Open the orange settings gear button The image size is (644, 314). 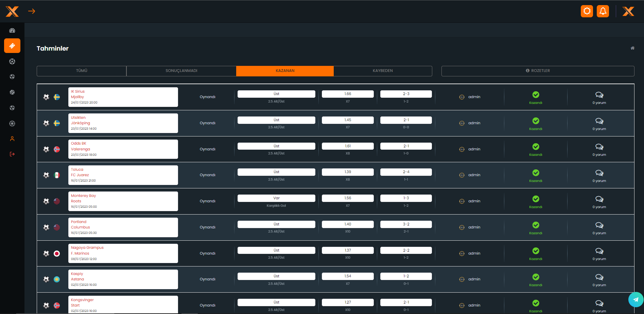click(x=587, y=11)
